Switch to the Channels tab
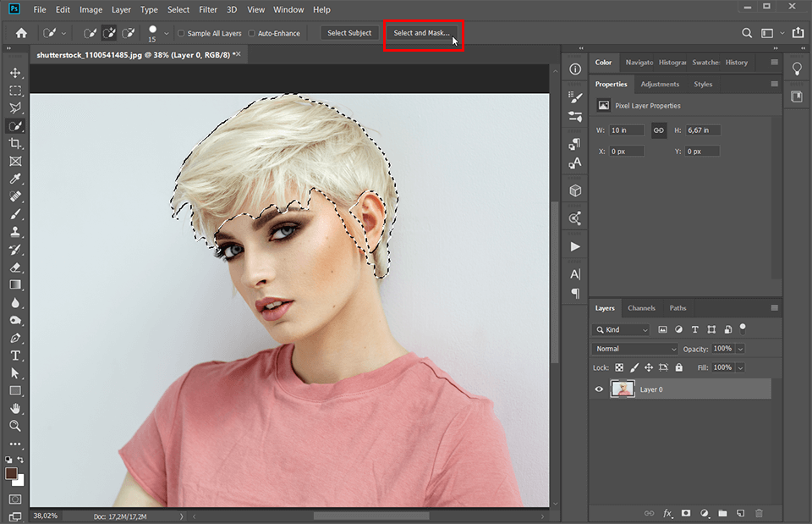 [x=641, y=307]
